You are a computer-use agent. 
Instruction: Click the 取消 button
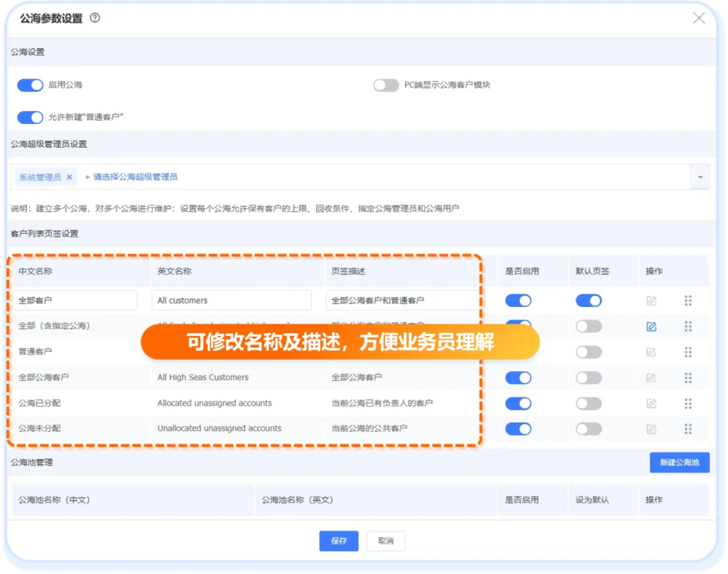386,541
